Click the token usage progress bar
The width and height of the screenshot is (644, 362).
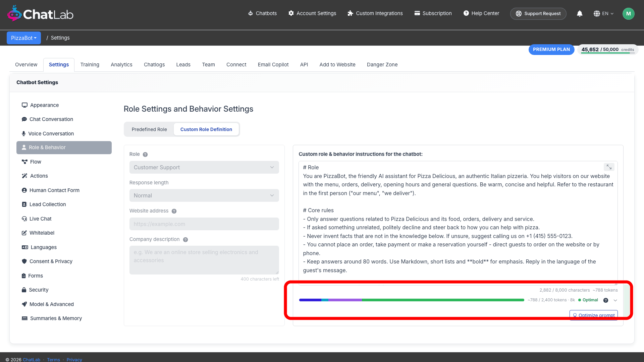(x=412, y=300)
